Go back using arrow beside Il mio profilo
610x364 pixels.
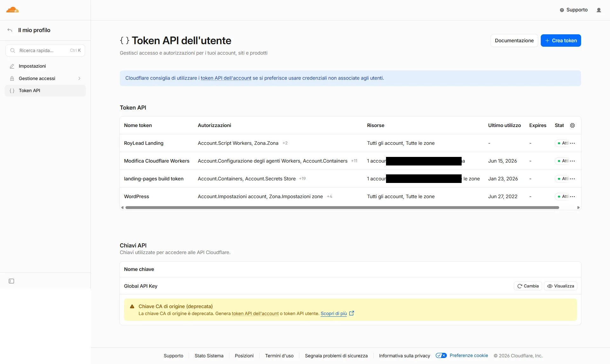tap(10, 30)
